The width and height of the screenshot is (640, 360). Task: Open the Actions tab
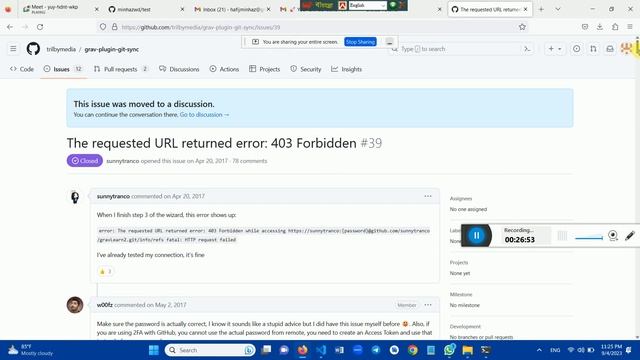[x=224, y=69]
